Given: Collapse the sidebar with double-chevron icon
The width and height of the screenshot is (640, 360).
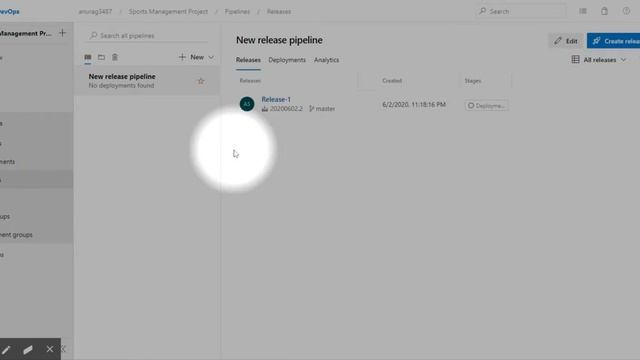Looking at the screenshot, I should click(63, 349).
